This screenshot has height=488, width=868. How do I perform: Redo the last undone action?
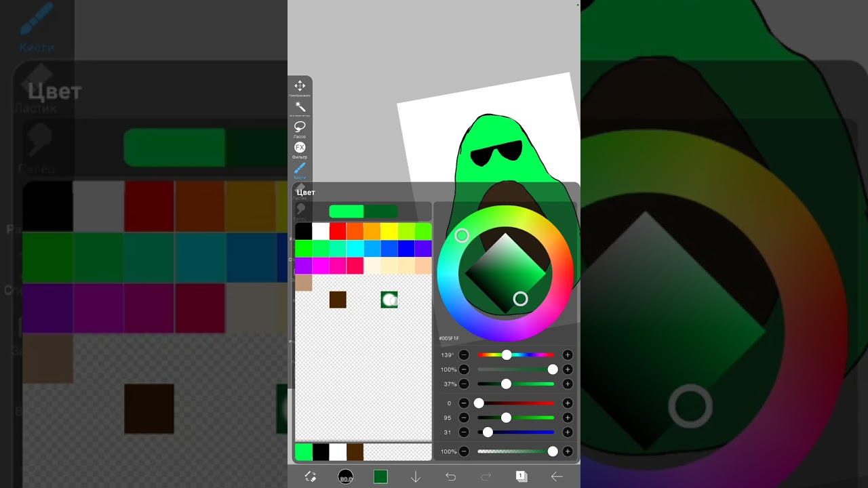click(x=486, y=477)
